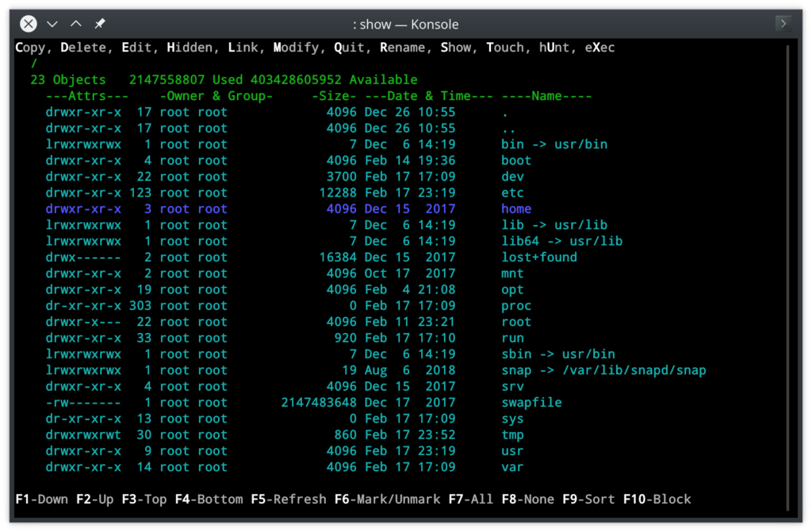This screenshot has width=812, height=532.
Task: Open the etc directory entry
Action: pyautogui.click(x=512, y=193)
